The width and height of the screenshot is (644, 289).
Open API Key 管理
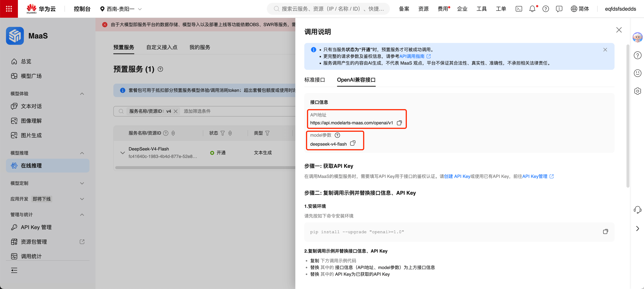(x=48, y=227)
